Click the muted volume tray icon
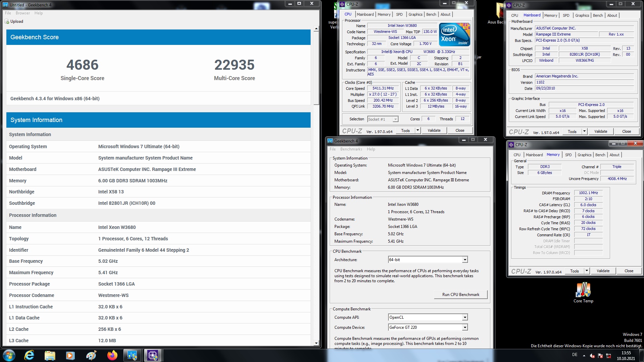Screen dimensions: 644x362 click(x=592, y=356)
